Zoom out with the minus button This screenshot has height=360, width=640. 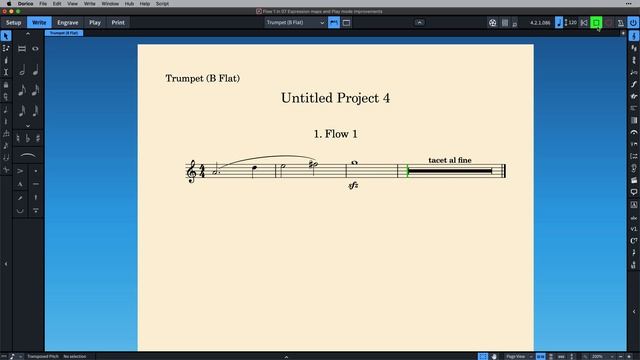(x=620, y=357)
